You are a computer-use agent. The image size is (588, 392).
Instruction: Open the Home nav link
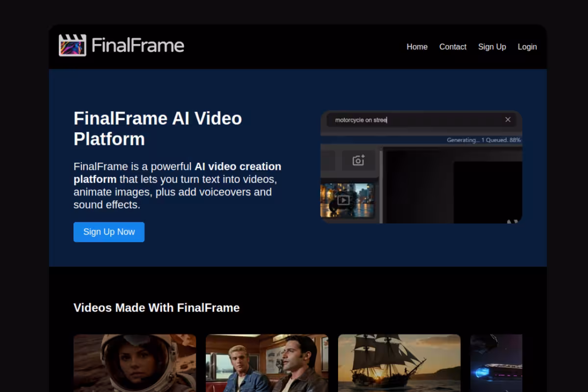(417, 47)
